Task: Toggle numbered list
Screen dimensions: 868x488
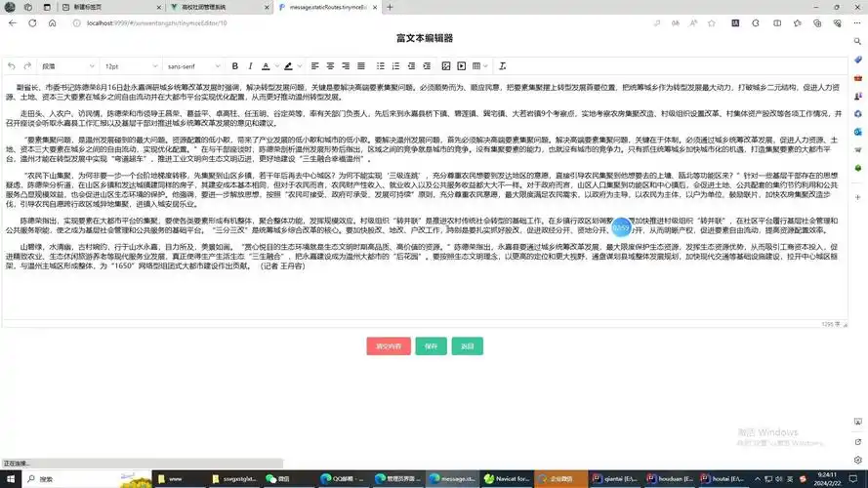Action: pyautogui.click(x=395, y=65)
